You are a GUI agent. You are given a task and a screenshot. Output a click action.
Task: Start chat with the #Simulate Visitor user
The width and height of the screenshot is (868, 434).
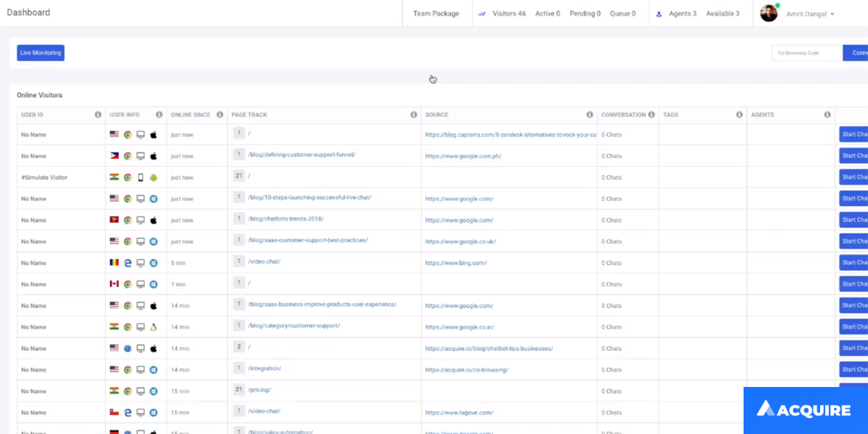[x=854, y=177]
